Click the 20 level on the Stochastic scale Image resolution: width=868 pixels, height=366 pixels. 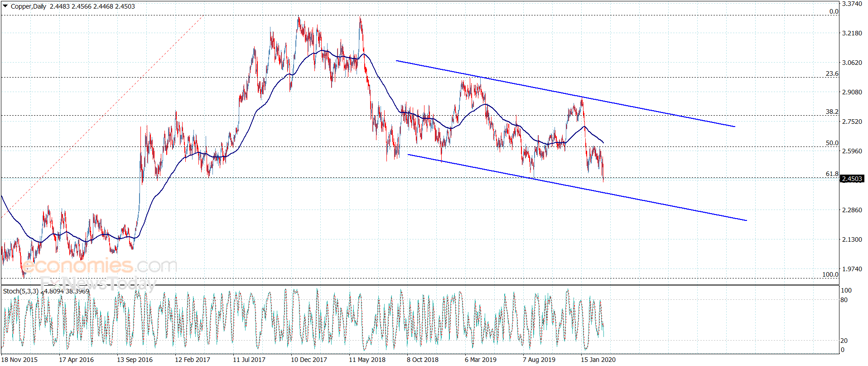coord(844,341)
